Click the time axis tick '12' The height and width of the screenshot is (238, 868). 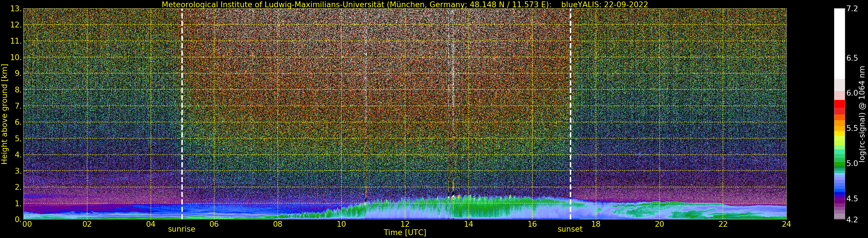tap(405, 224)
